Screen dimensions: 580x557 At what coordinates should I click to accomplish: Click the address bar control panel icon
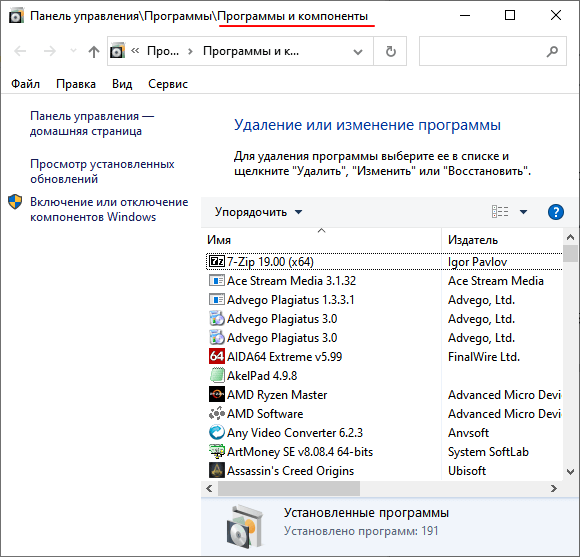(117, 51)
